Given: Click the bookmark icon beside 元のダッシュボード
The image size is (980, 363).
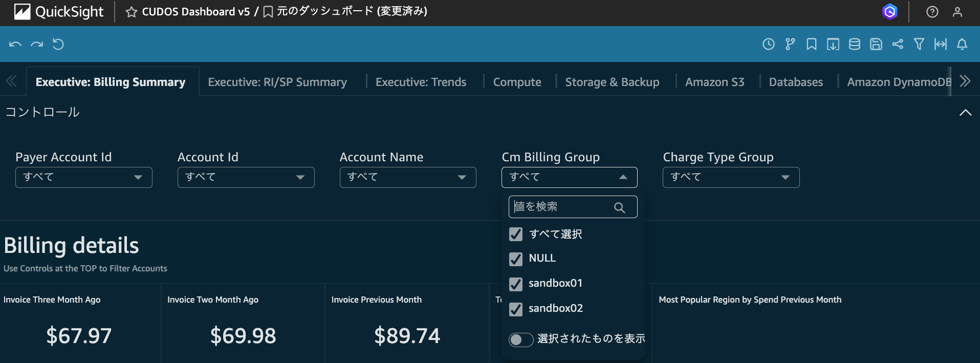Looking at the screenshot, I should (x=268, y=12).
